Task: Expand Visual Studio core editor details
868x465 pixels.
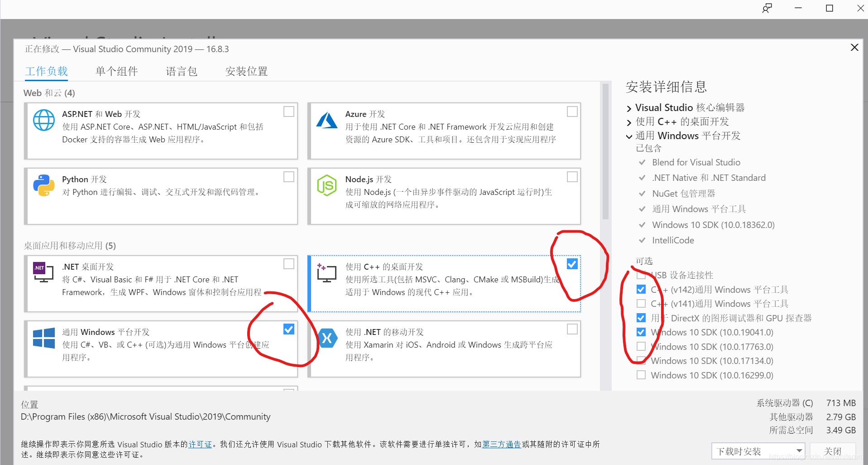Action: click(x=629, y=108)
